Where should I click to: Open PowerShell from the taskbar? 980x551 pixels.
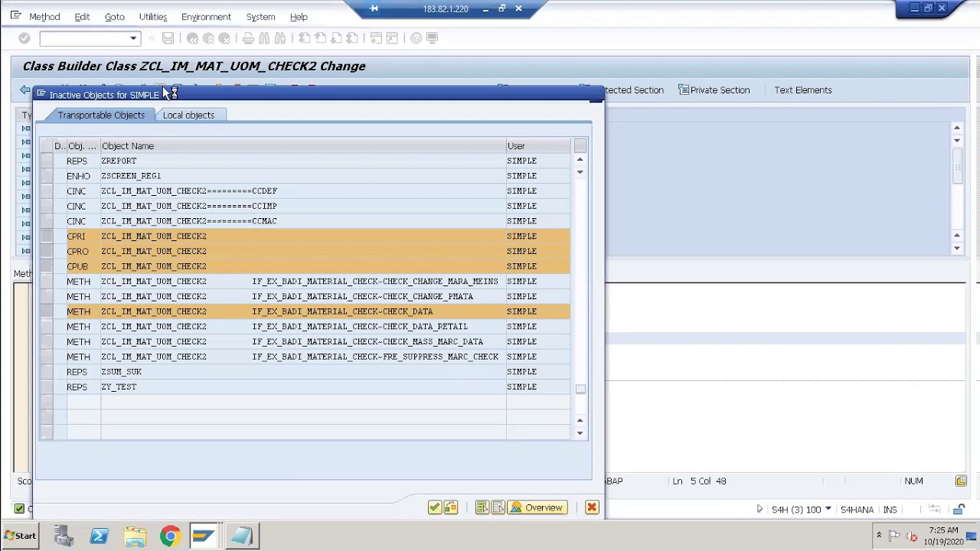tap(99, 536)
